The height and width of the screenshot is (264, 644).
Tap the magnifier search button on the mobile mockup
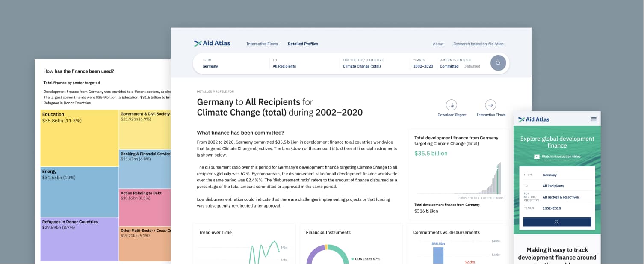[557, 222]
